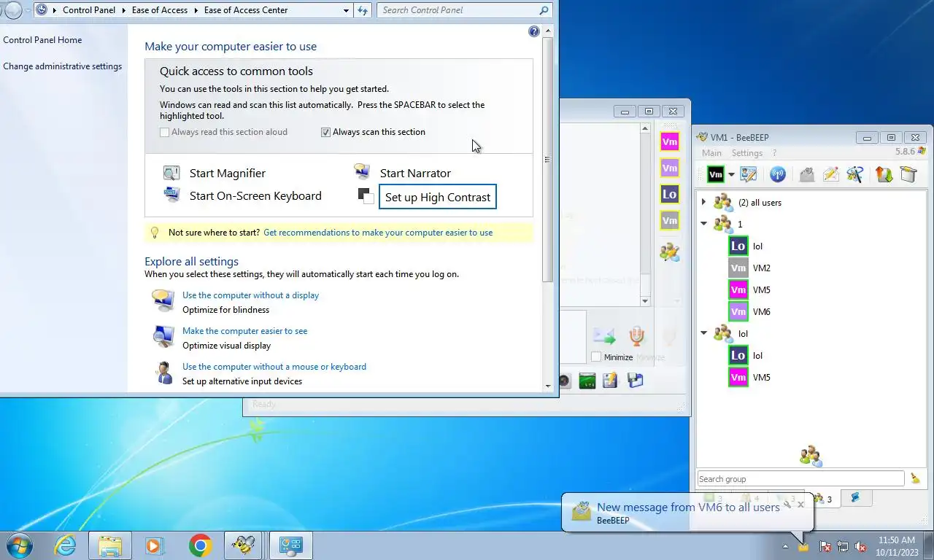Select user VM2 in BeeBEEP list
This screenshot has height=560, width=934.
pos(762,268)
